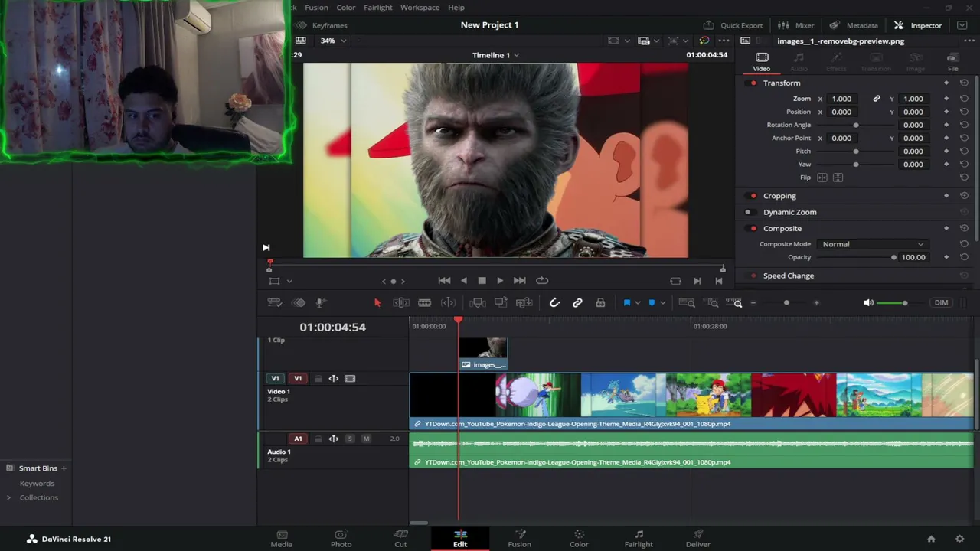The width and height of the screenshot is (980, 551).
Task: Stop playback in the viewer
Action: point(482,281)
